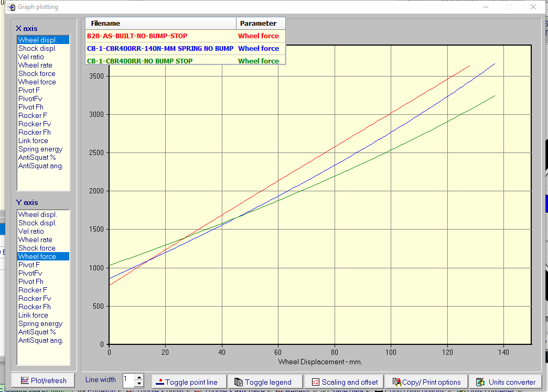The image size is (548, 392).
Task: Select Wheel rate in Y axis list
Action: click(35, 239)
